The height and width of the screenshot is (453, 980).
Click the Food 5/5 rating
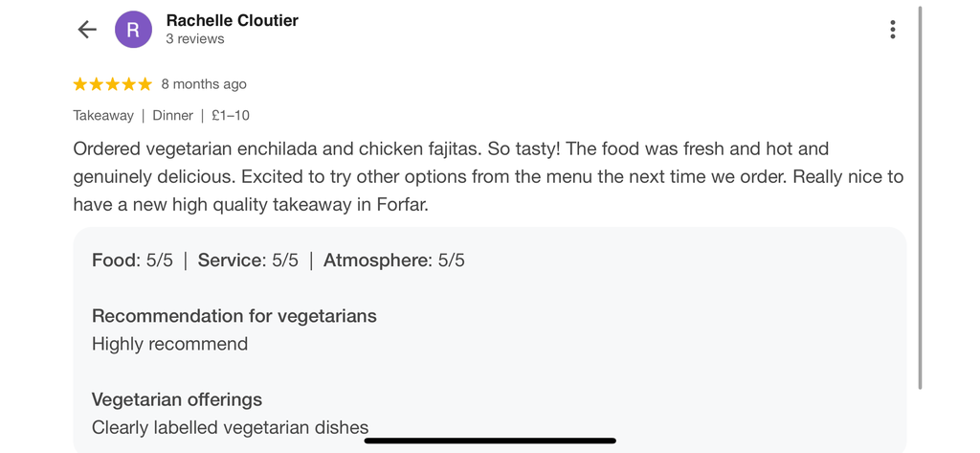132,260
